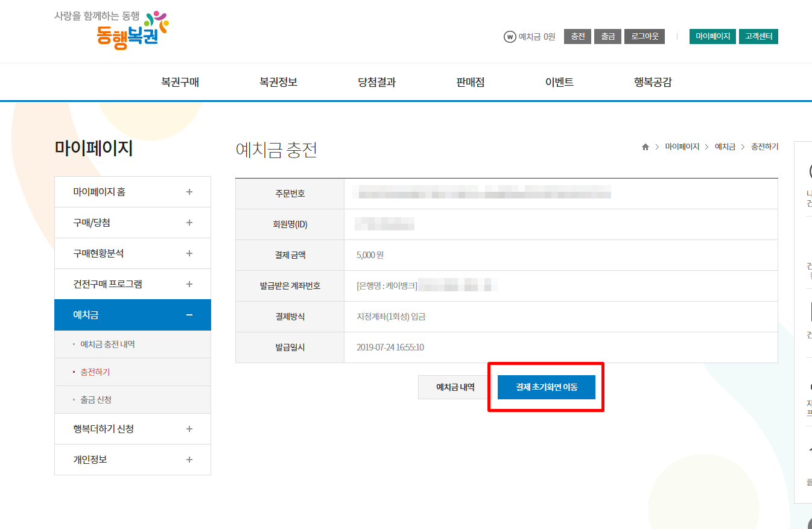812x529 pixels.
Task: Open 마이페이지 from the top green button
Action: click(713, 37)
